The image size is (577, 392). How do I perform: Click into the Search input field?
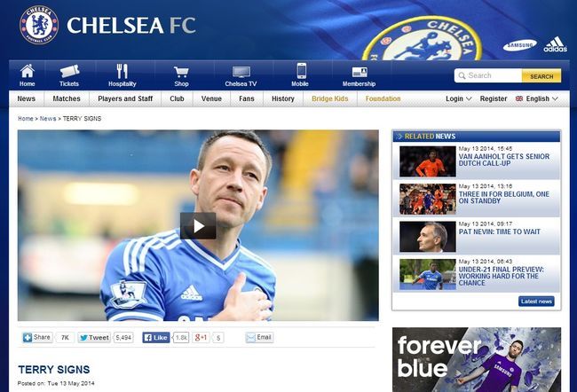488,75
